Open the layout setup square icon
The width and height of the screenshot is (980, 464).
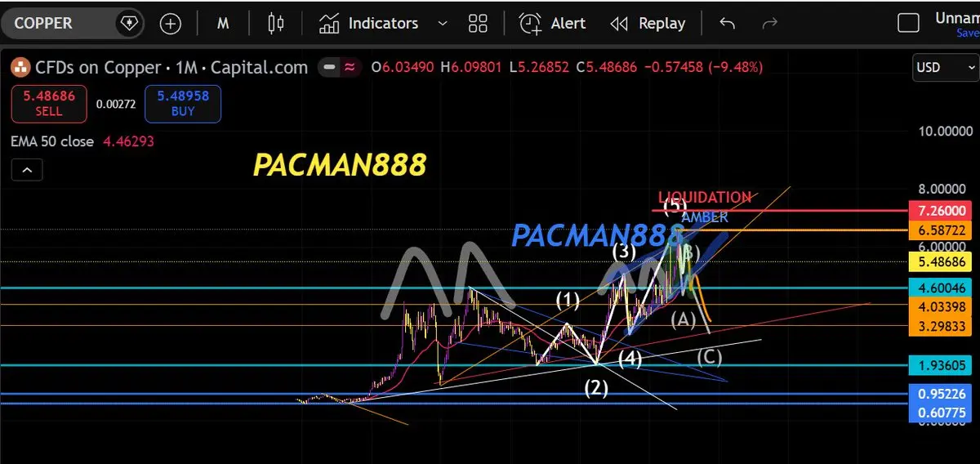908,22
